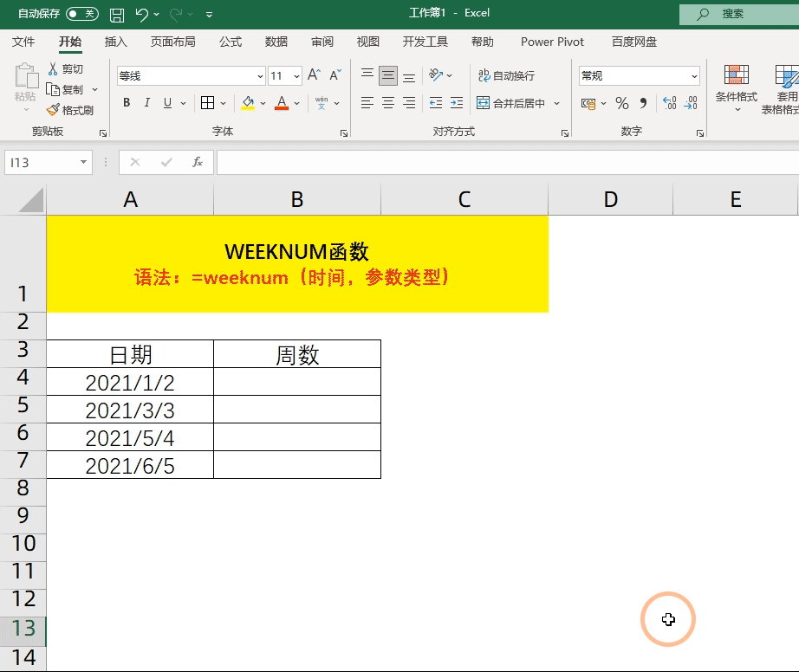Apply comma style
The width and height of the screenshot is (799, 672).
(643, 103)
